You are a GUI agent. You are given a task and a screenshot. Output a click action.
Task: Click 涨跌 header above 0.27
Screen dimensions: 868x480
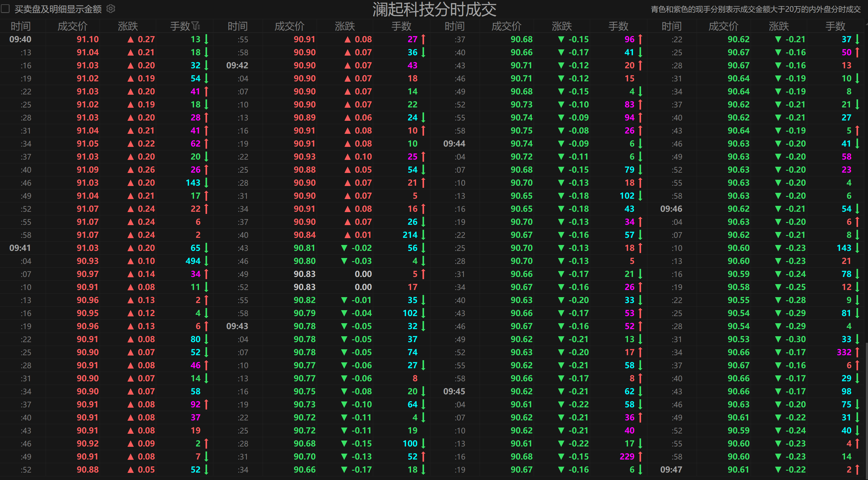point(128,26)
